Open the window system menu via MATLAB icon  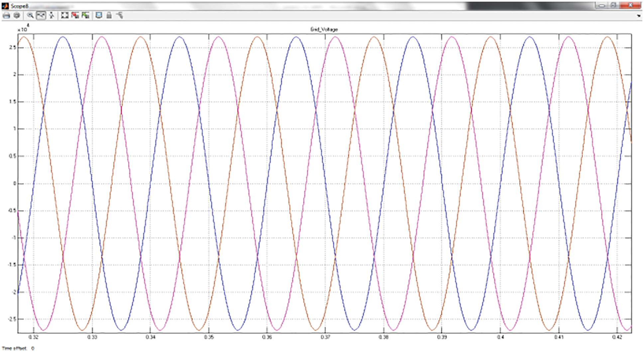(x=5, y=6)
